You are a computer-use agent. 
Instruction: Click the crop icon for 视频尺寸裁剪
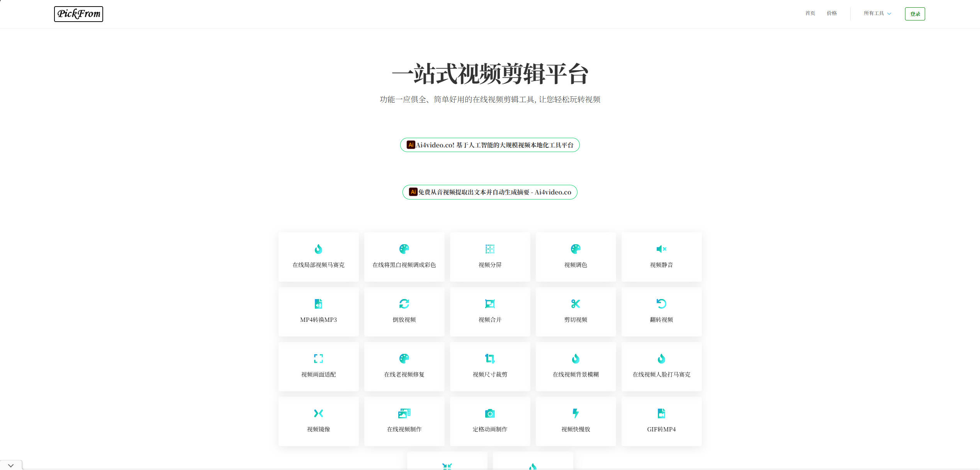click(490, 358)
